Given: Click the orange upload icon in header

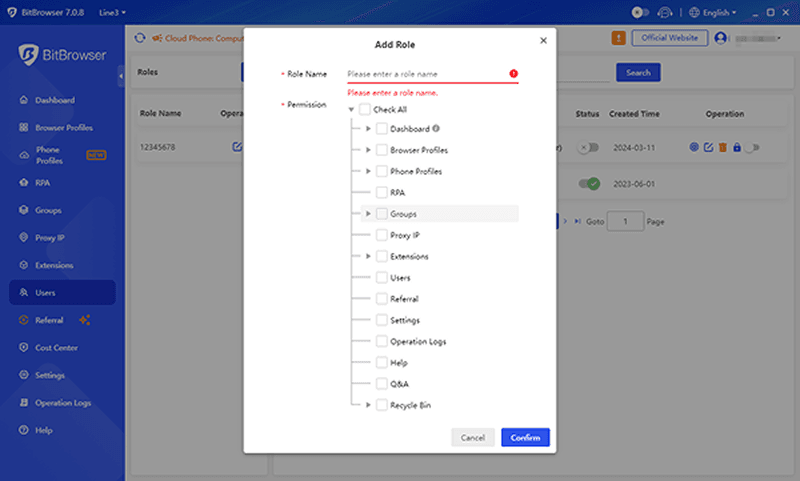Looking at the screenshot, I should (x=619, y=38).
